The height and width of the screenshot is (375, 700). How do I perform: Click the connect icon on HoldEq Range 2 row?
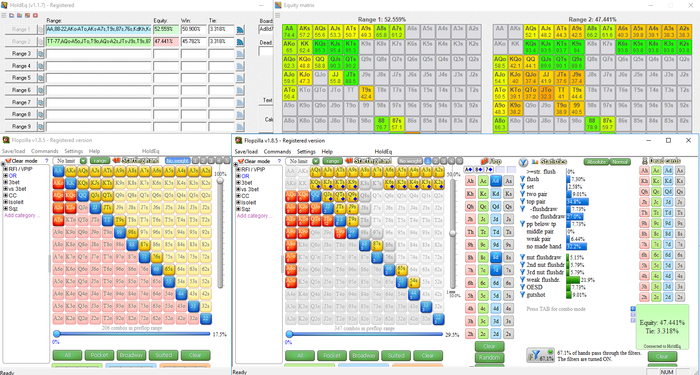[x=240, y=42]
